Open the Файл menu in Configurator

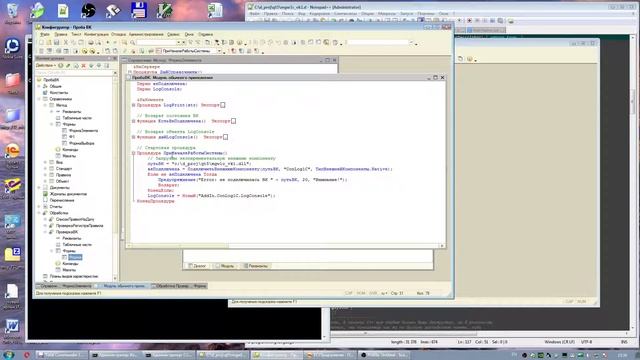click(44, 34)
